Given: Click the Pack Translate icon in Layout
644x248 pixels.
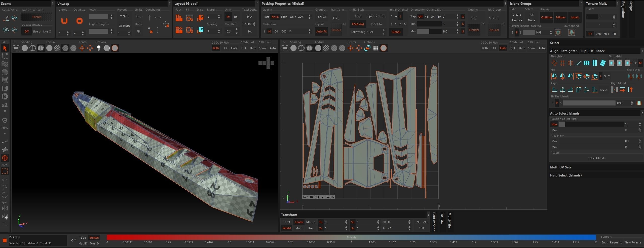Looking at the screenshot, I should (x=179, y=30).
